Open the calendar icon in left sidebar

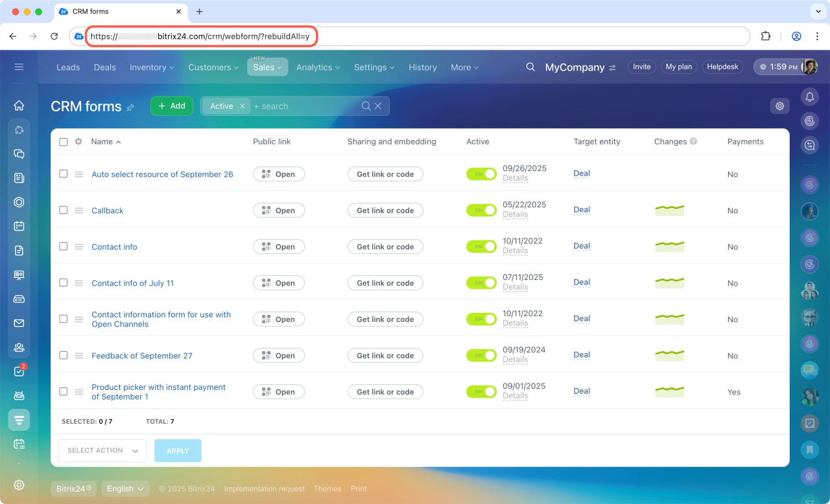[x=19, y=226]
